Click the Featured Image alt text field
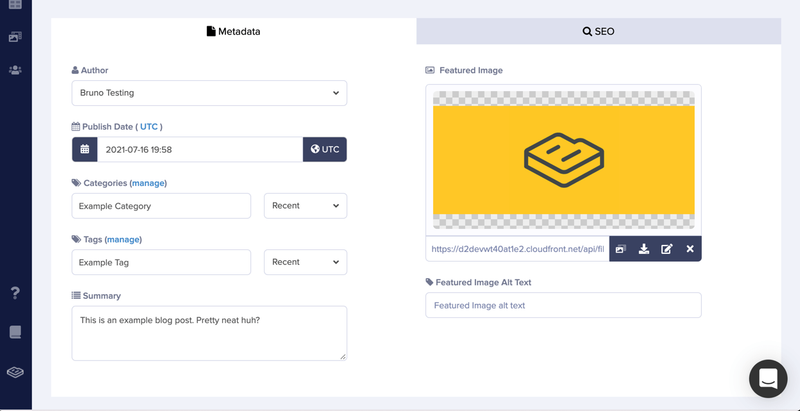Viewport: 800px width, 411px height. pos(563,305)
